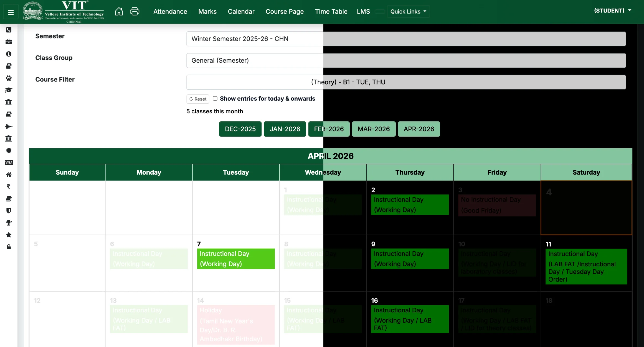Open the paw print icon in the sidebar
Screen dimensions: 644x347
9,78
